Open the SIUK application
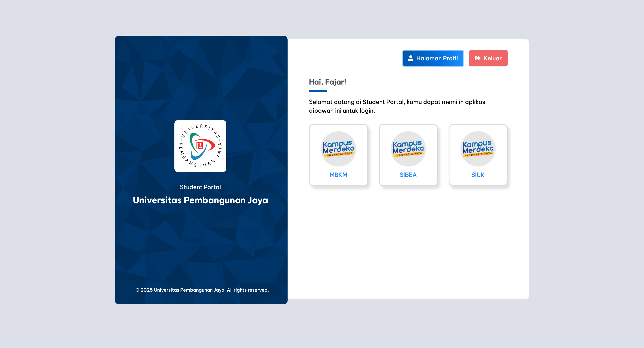 (478, 155)
